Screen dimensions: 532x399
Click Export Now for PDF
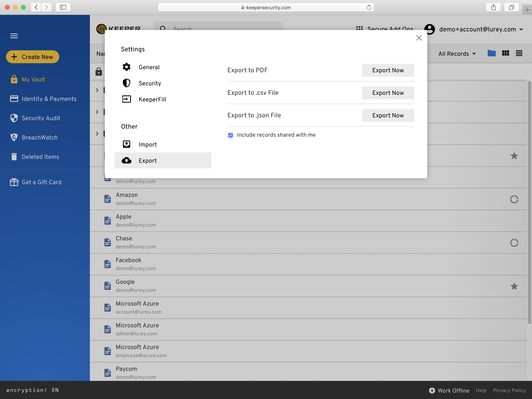(x=388, y=70)
